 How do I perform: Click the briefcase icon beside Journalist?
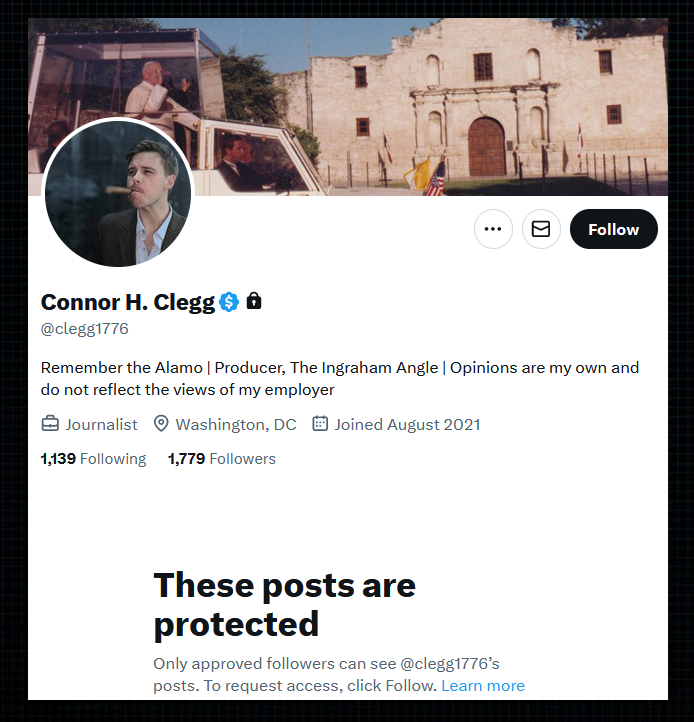[x=50, y=424]
